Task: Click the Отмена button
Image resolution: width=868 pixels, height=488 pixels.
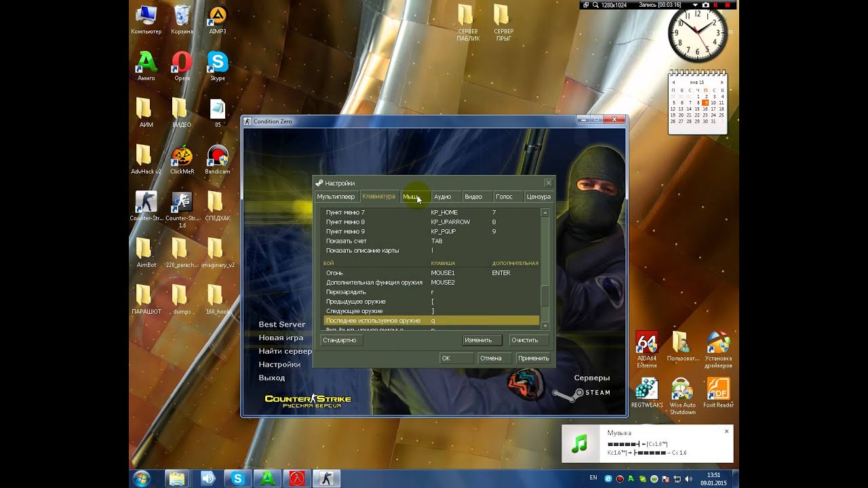Action: pos(494,358)
